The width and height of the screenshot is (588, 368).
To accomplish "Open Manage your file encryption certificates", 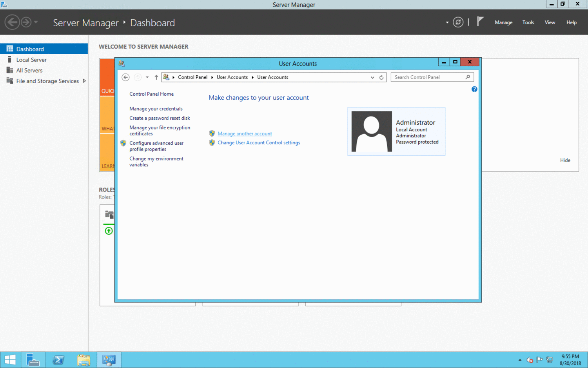I will tap(160, 131).
